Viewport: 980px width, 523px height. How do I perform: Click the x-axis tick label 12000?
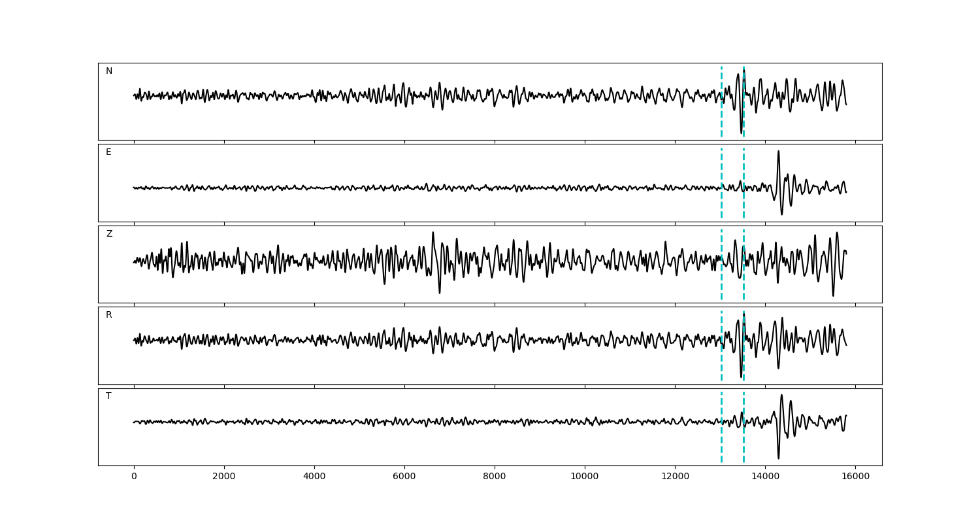pyautogui.click(x=675, y=477)
